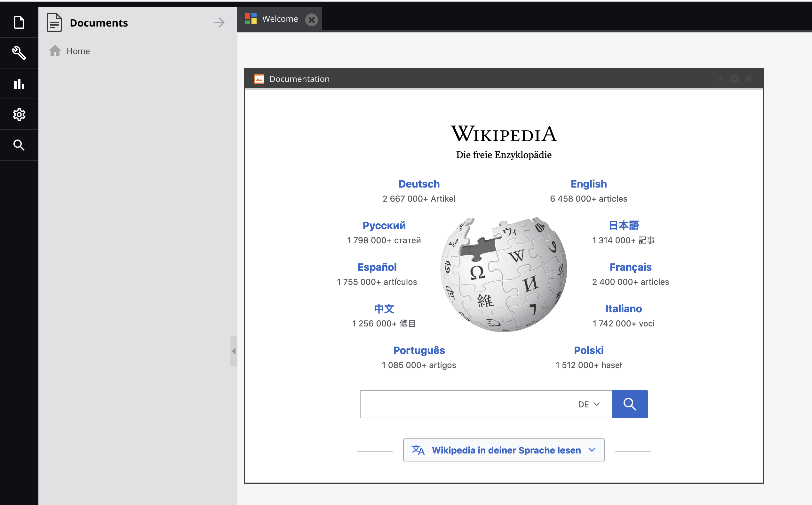Screen dimensions: 812x505
Task: Activate the search magnifier in the sidebar
Action: coord(19,145)
